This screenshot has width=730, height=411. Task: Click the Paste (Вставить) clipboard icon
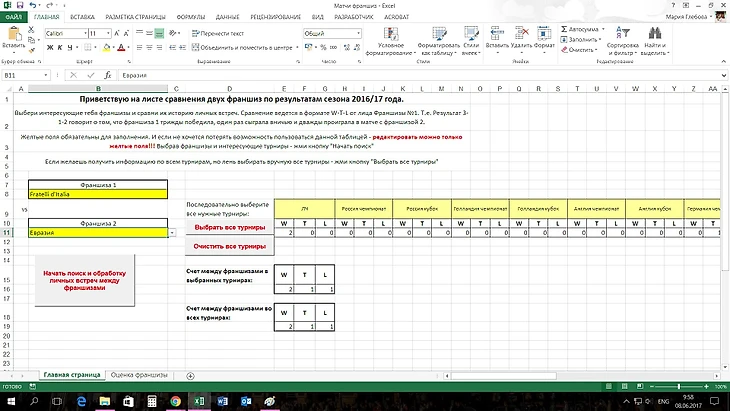point(14,35)
